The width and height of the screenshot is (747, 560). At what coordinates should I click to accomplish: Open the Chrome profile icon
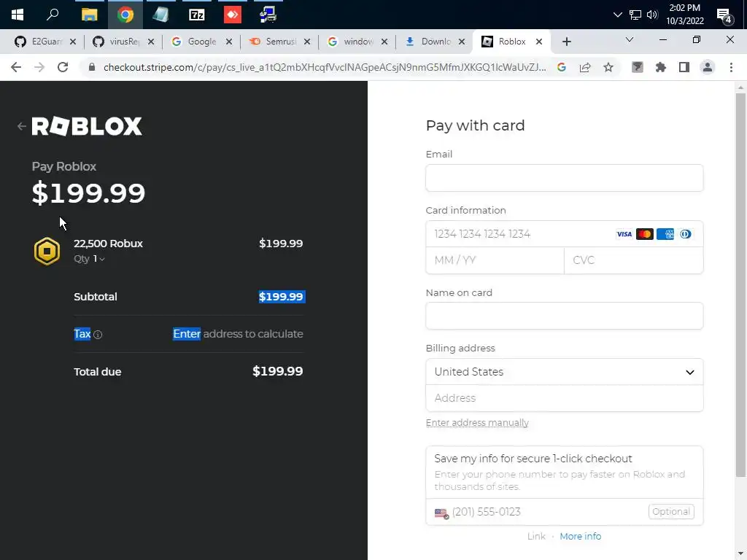point(708,68)
